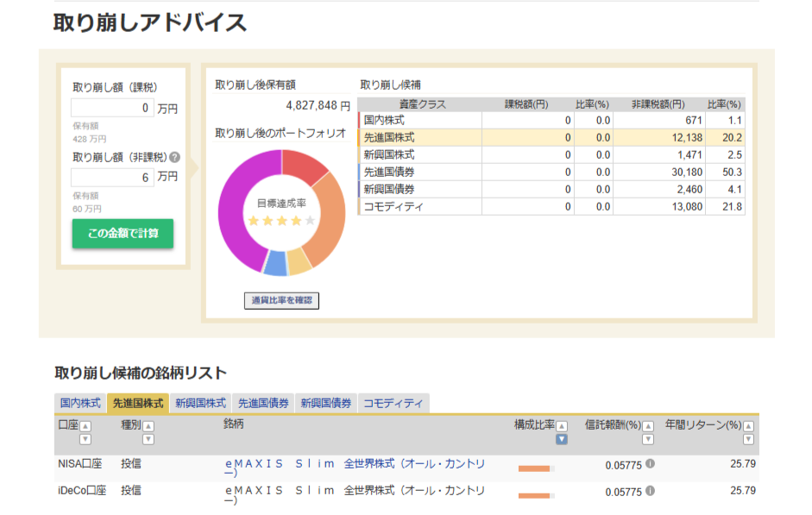This screenshot has height=515, width=812.
Task: Sort 口座 column descending
Action: coord(85,439)
